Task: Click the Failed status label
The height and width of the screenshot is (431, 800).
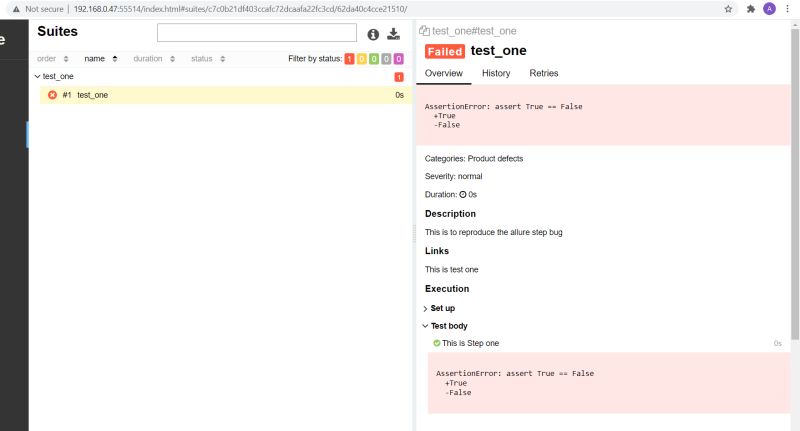Action: click(x=445, y=52)
